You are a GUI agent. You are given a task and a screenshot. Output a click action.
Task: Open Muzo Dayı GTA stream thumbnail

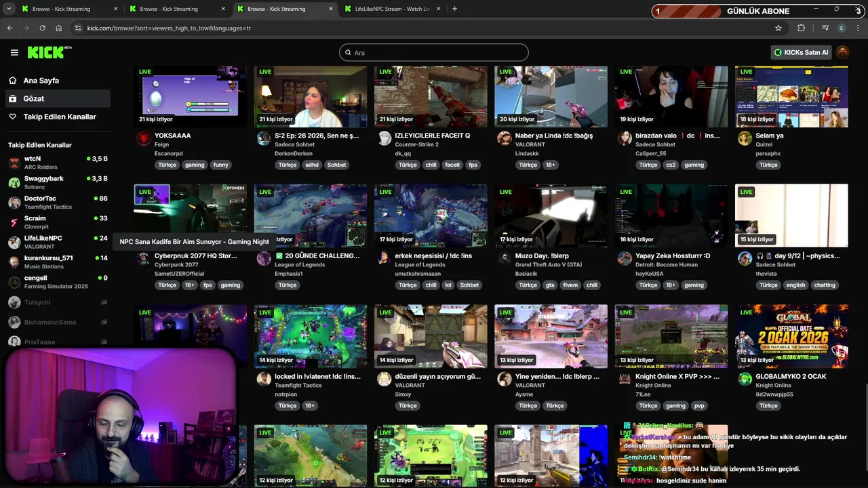[x=551, y=216]
